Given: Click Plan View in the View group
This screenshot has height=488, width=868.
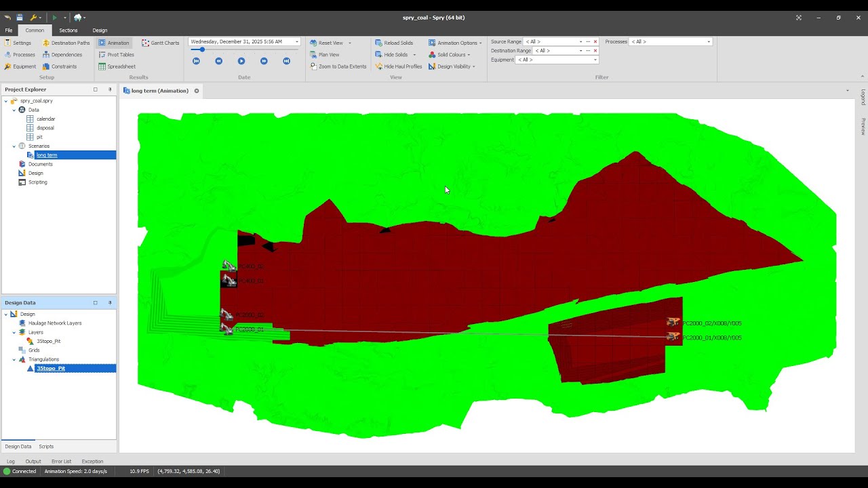Looking at the screenshot, I should [325, 55].
